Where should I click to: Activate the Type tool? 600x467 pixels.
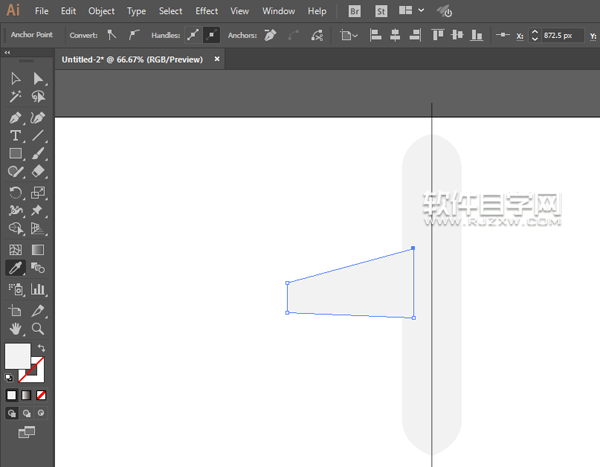(x=16, y=135)
